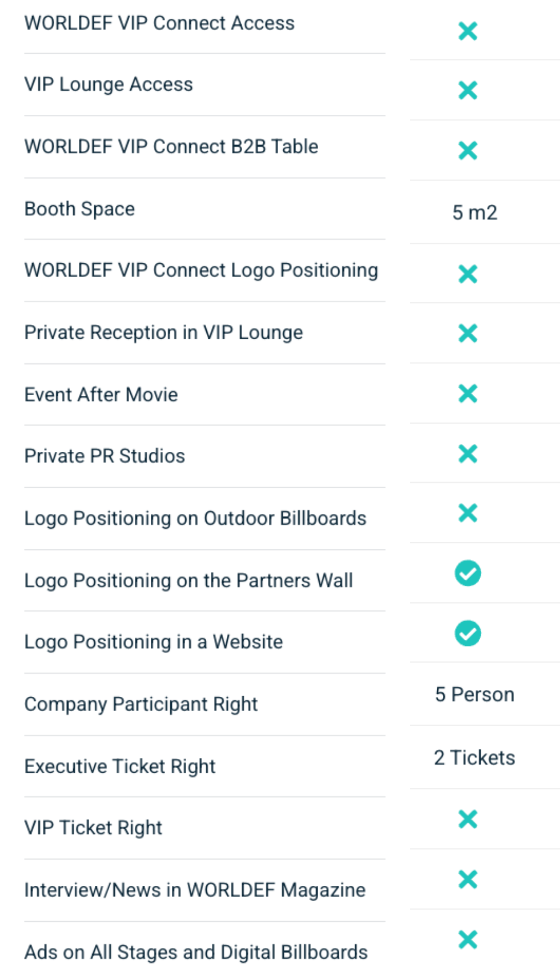Click the checkmark for Logo Positioning in a Website
560x980 pixels.
(468, 633)
